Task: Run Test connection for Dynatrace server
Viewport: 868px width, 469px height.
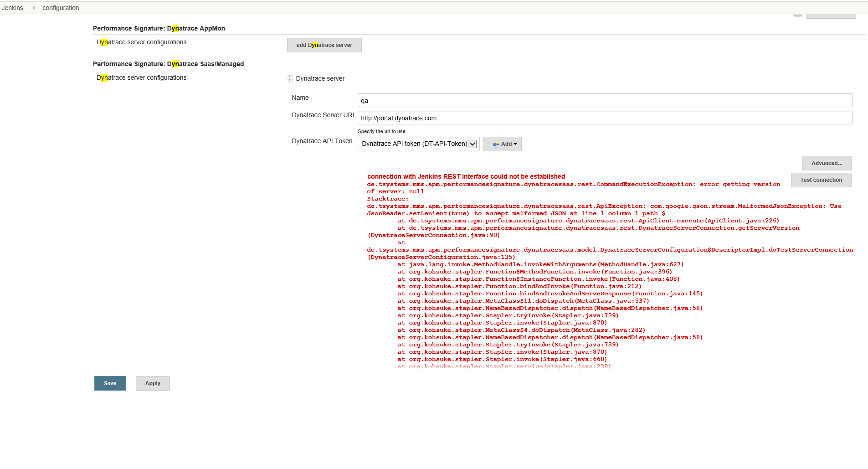Action: [821, 180]
